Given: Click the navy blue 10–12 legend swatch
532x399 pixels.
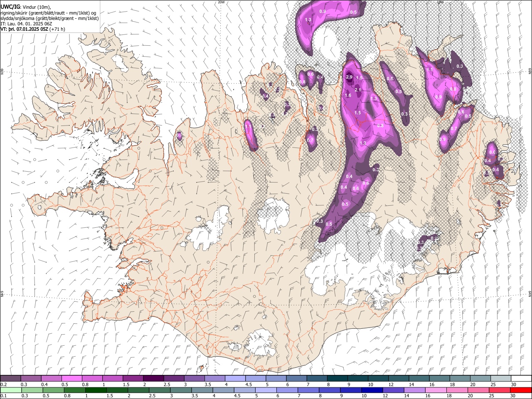Looking at the screenshot, I should coord(372,390).
